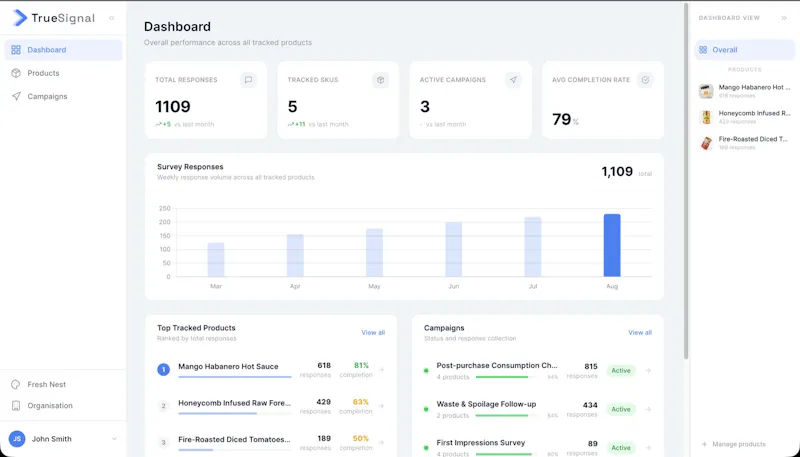Open Fire-Roasted Diced Tomatoes product row
Screen dimensions: 800x457
tap(271, 443)
